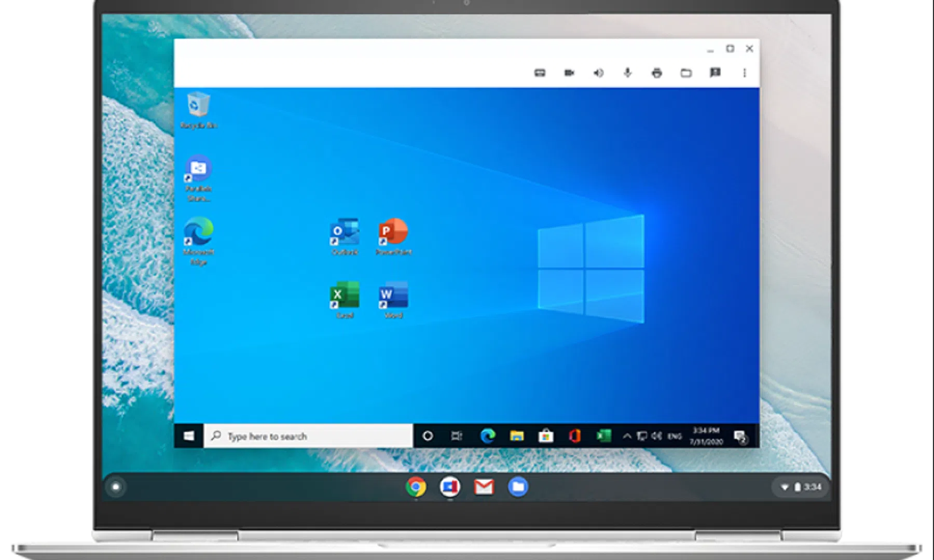Expand hidden system tray icons chevron
This screenshot has width=934, height=560.
pyautogui.click(x=627, y=436)
